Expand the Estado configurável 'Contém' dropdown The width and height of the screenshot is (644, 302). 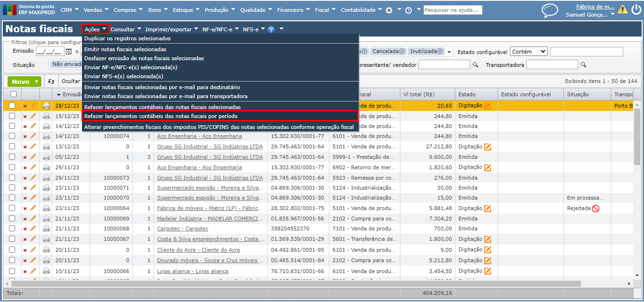click(x=529, y=52)
